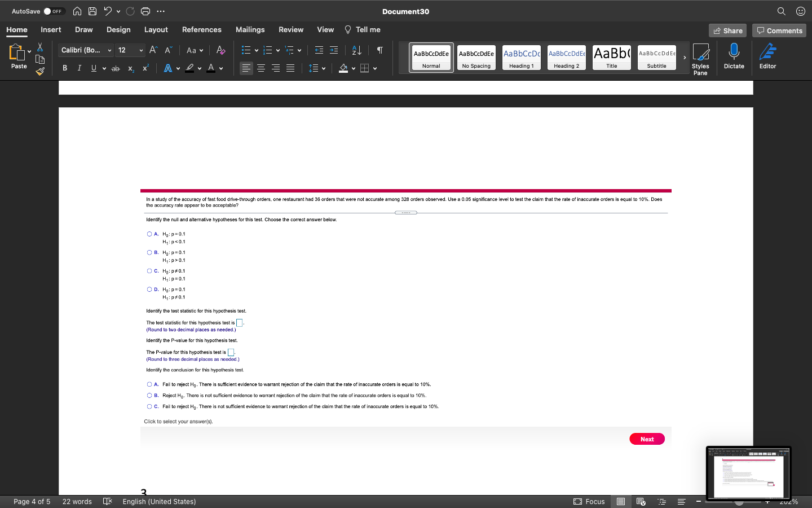This screenshot has height=508, width=812.
Task: Apply italic formatting
Action: click(x=79, y=68)
